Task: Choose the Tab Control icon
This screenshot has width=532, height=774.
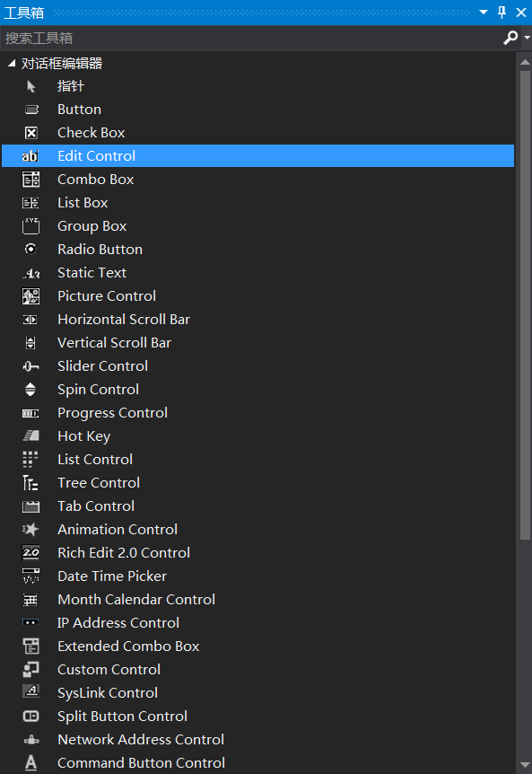Action: click(31, 506)
